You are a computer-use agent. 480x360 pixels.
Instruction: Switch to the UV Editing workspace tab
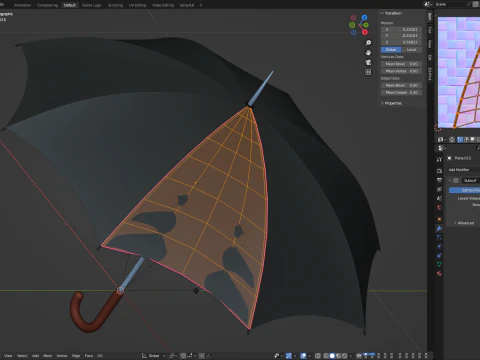(x=137, y=5)
